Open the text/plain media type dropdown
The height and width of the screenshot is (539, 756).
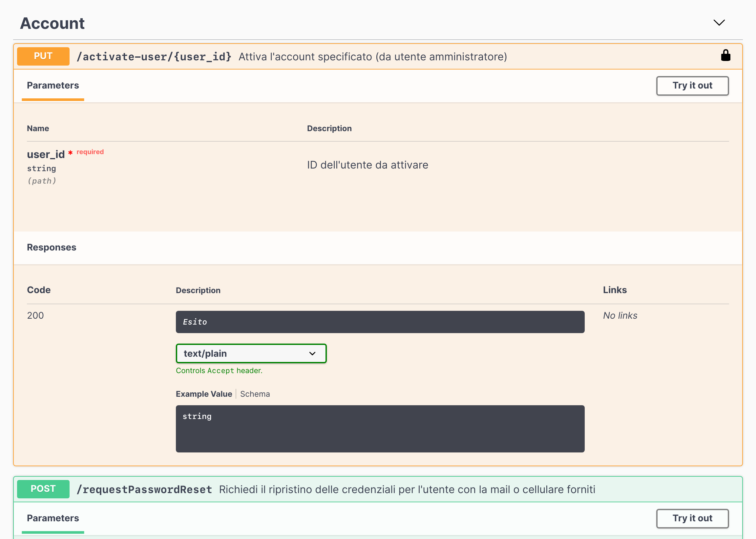[x=251, y=353]
